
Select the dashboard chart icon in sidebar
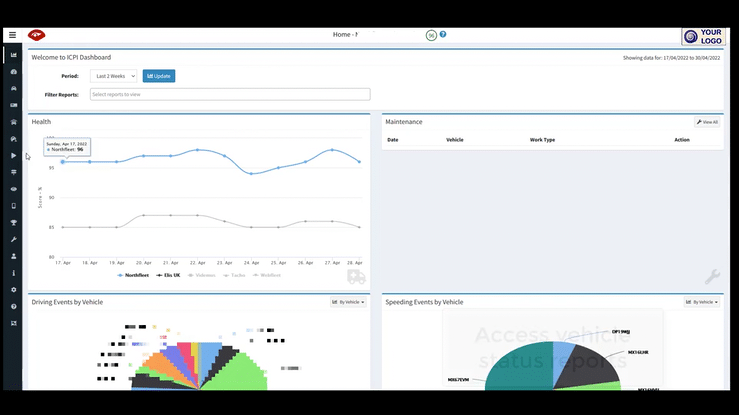14,55
